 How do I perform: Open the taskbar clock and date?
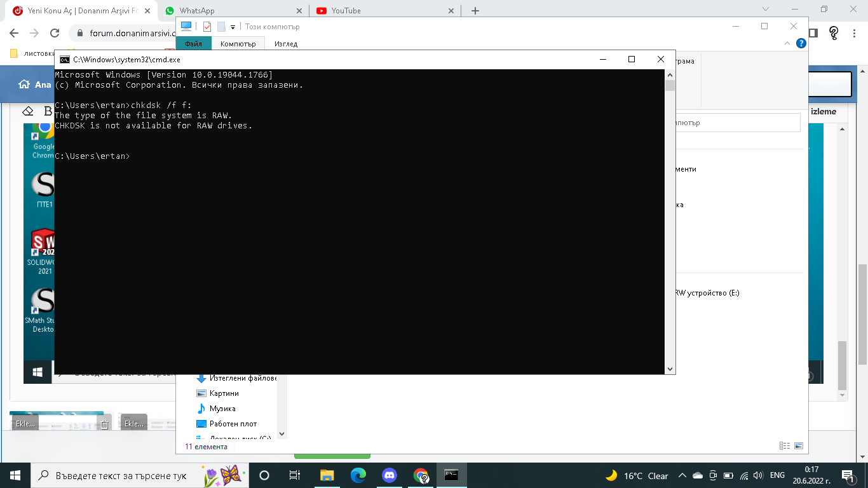811,475
